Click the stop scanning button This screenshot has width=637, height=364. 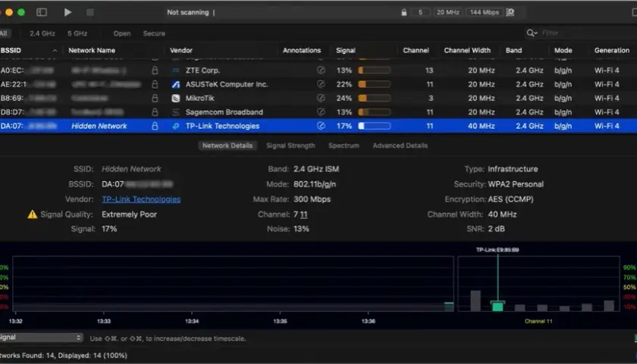click(90, 12)
